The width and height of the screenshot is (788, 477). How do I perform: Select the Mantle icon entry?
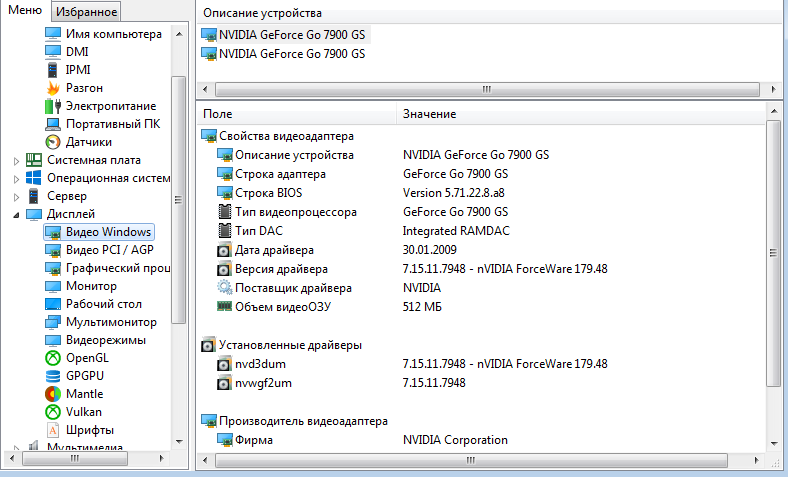click(53, 394)
